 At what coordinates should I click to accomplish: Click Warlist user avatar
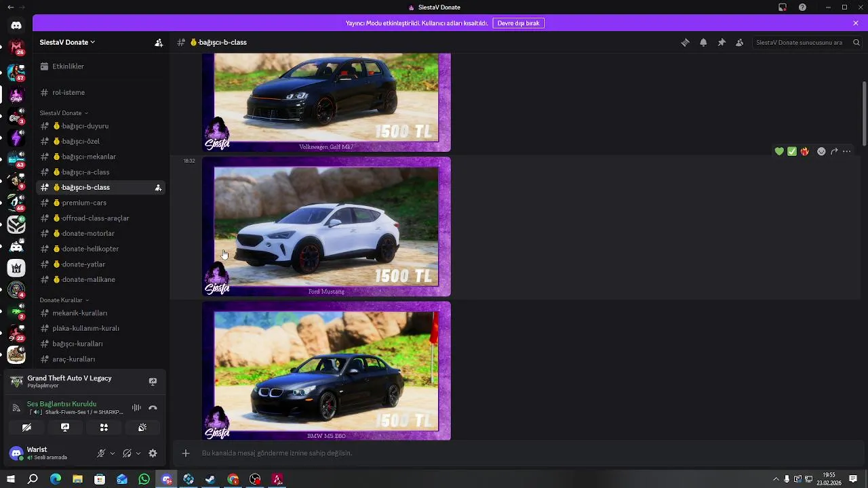[16, 453]
